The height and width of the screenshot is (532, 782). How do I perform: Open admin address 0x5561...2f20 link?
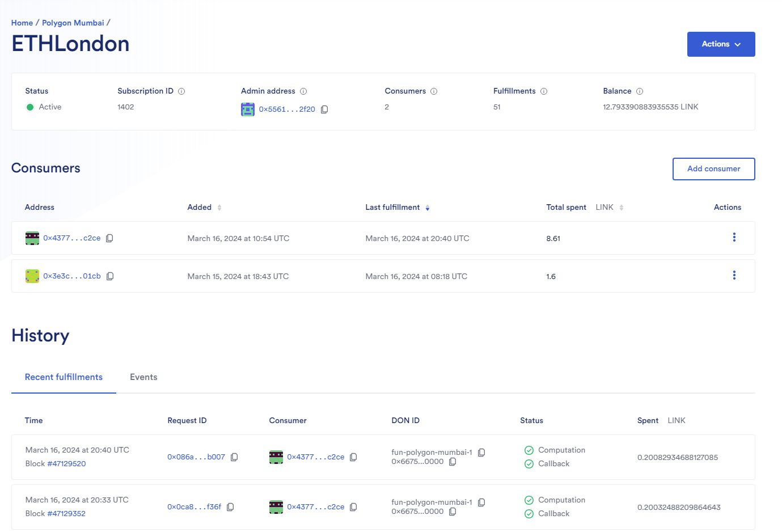pyautogui.click(x=287, y=109)
